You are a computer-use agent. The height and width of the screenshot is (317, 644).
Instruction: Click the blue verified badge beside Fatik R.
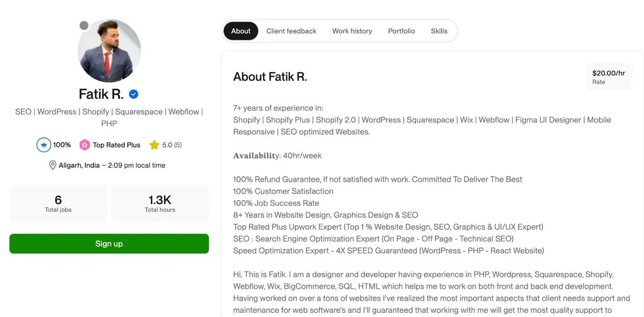(134, 94)
